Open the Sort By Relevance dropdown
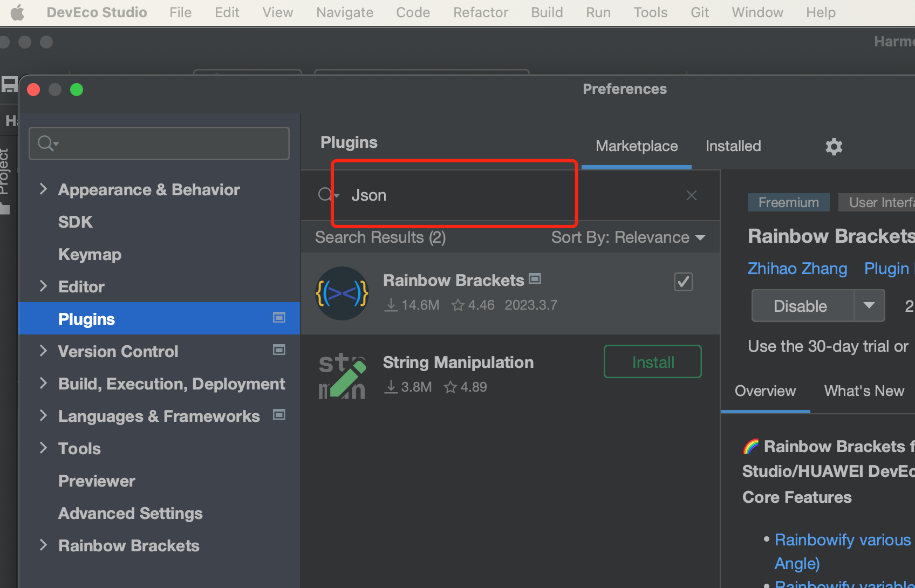 628,237
